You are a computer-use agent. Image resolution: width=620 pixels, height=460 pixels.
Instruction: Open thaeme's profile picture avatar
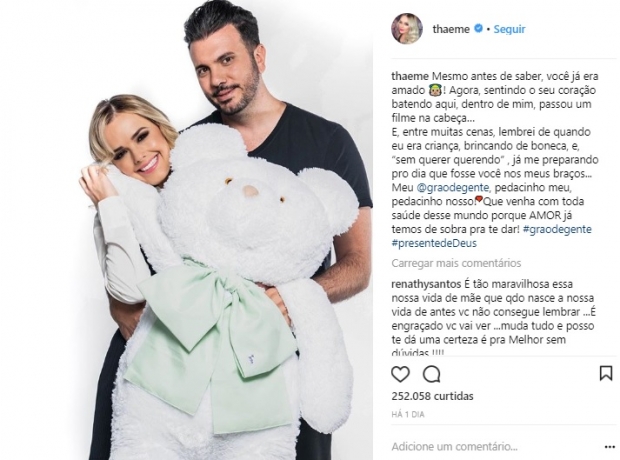(407, 28)
